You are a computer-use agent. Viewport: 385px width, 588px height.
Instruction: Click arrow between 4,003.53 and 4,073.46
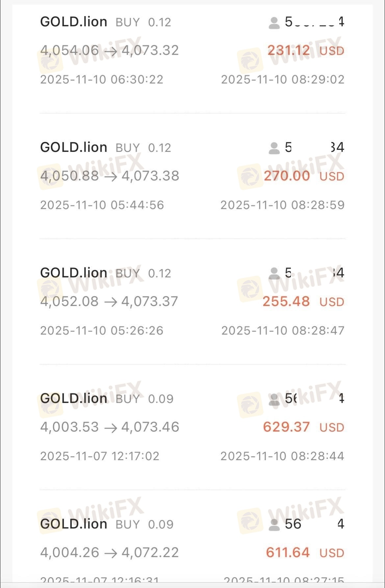pyautogui.click(x=111, y=428)
